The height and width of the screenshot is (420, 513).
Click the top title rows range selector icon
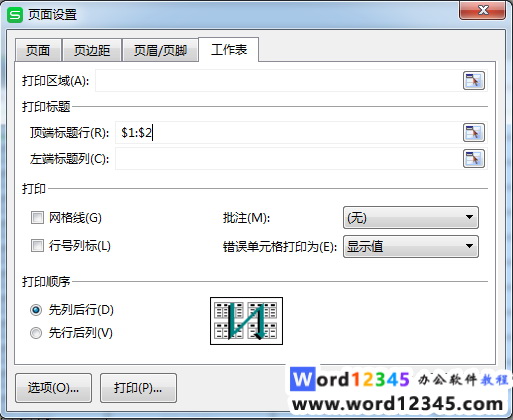point(474,132)
